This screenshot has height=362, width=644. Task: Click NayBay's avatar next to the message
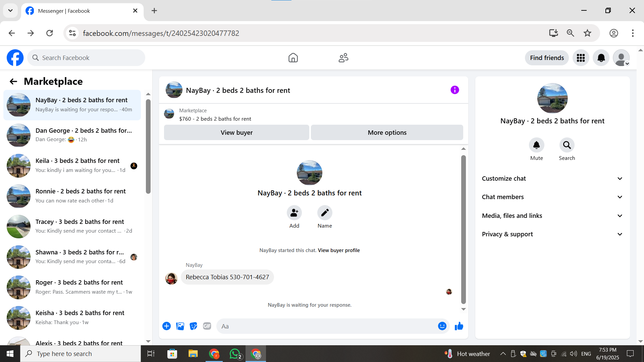[x=171, y=278]
